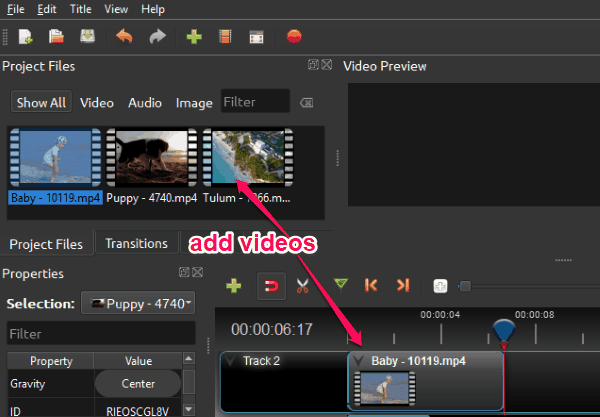Click the properties scroll up arrow
Viewport: 600px width, 417px height.
point(189,358)
